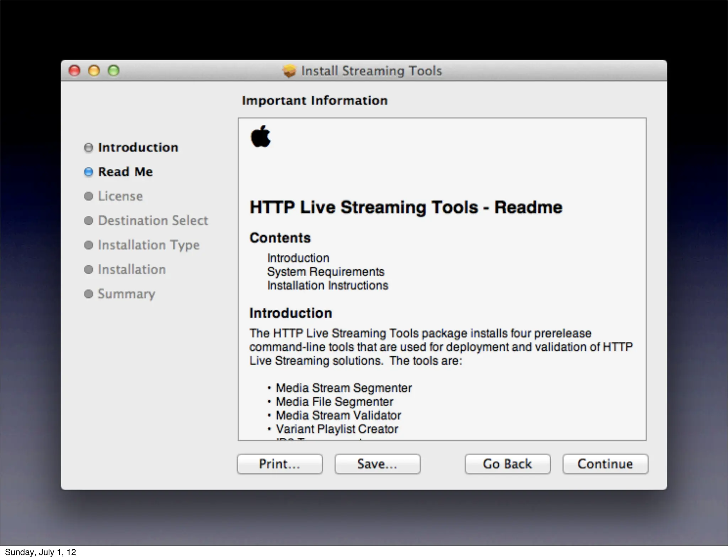Image resolution: width=728 pixels, height=560 pixels.
Task: Click Installation Instructions in the contents
Action: tap(327, 285)
